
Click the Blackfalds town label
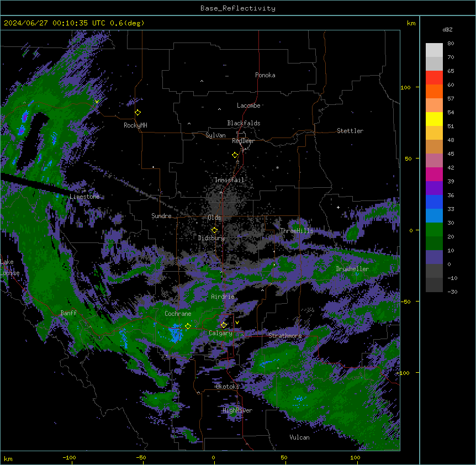(244, 123)
